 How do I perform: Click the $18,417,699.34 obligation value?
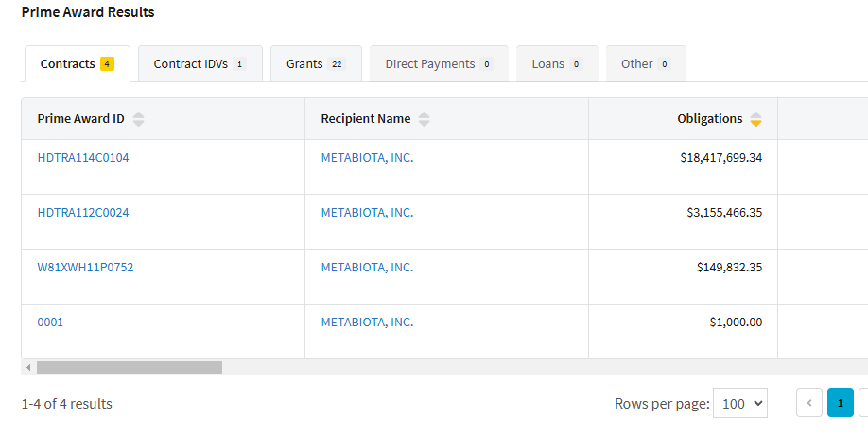click(x=721, y=158)
